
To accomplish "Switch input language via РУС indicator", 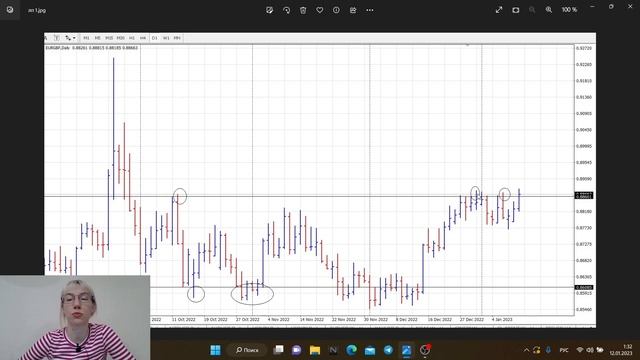I will 564,350.
